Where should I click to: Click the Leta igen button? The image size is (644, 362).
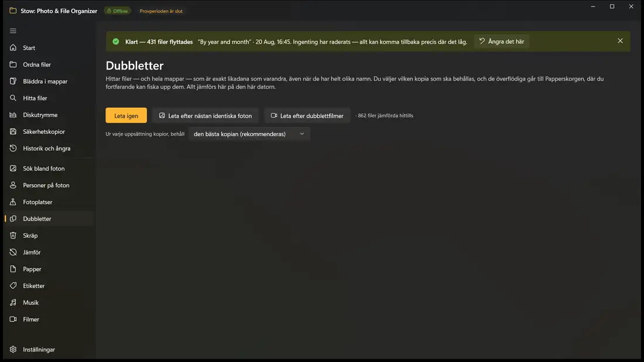point(126,115)
